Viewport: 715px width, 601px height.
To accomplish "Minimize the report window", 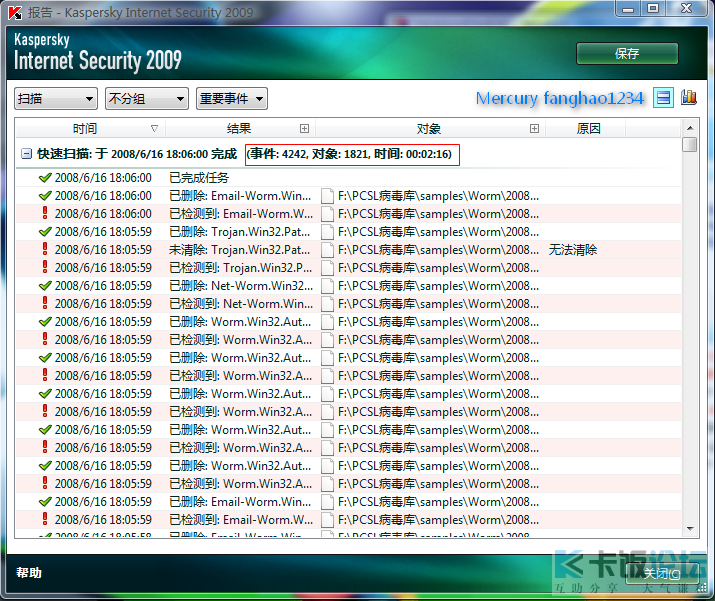I will pos(628,8).
